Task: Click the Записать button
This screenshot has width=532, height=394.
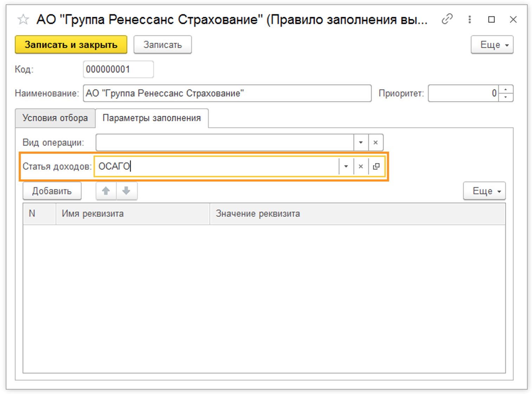Action: point(163,45)
